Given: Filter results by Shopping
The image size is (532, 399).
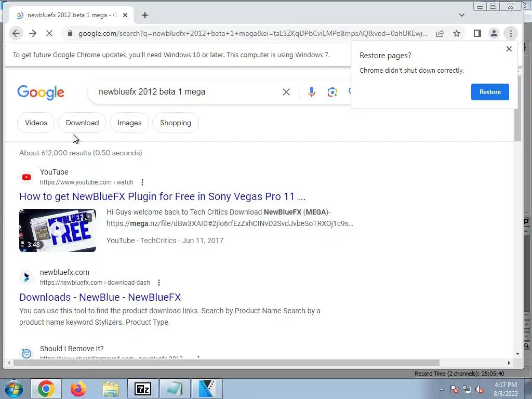Looking at the screenshot, I should tap(176, 123).
